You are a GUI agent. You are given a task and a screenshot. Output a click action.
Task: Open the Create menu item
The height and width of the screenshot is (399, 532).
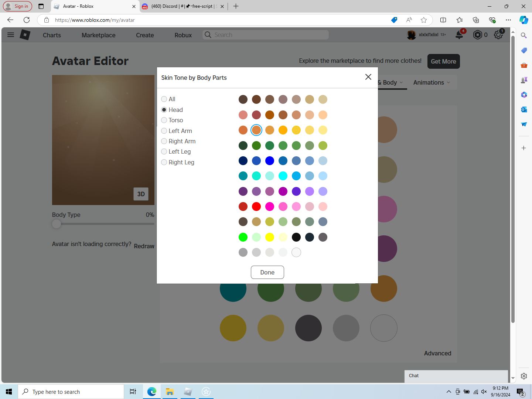(145, 35)
